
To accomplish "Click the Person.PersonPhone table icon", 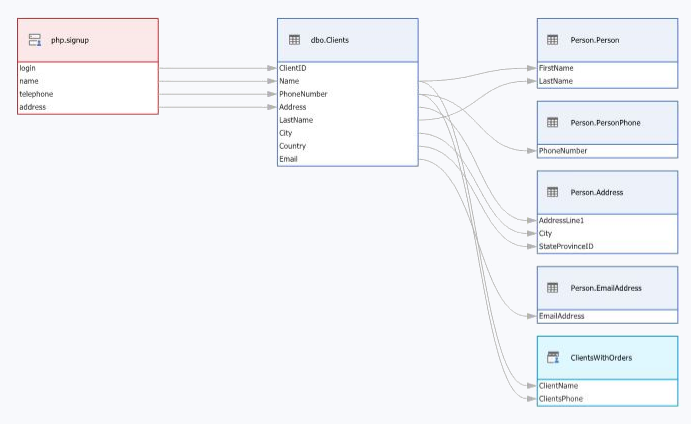I will 552,122.
